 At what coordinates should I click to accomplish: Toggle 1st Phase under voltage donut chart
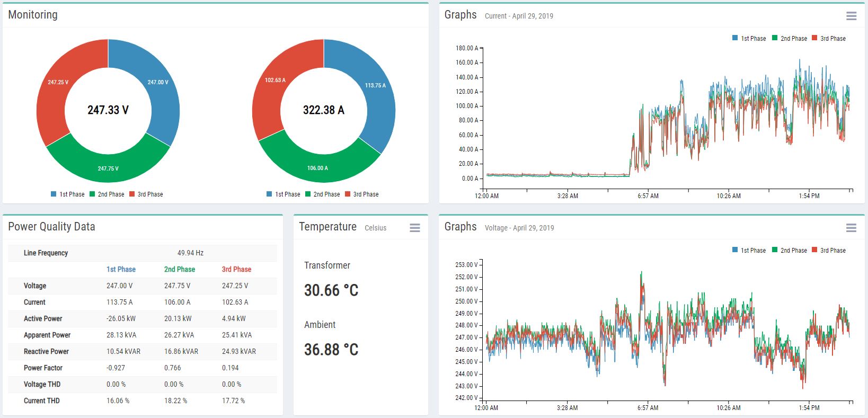point(67,194)
